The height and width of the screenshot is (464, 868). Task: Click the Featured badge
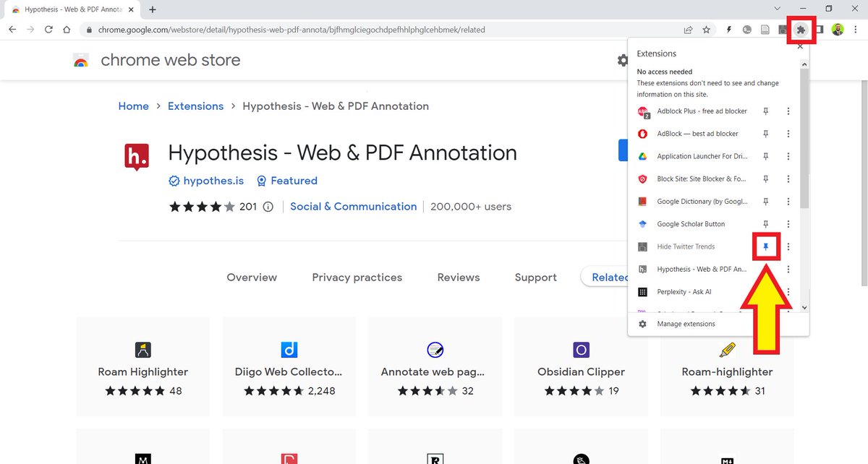[287, 181]
